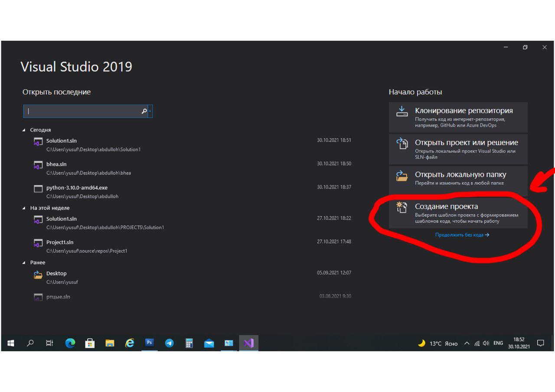Click the Visual Studio taskbar icon

coord(248,343)
